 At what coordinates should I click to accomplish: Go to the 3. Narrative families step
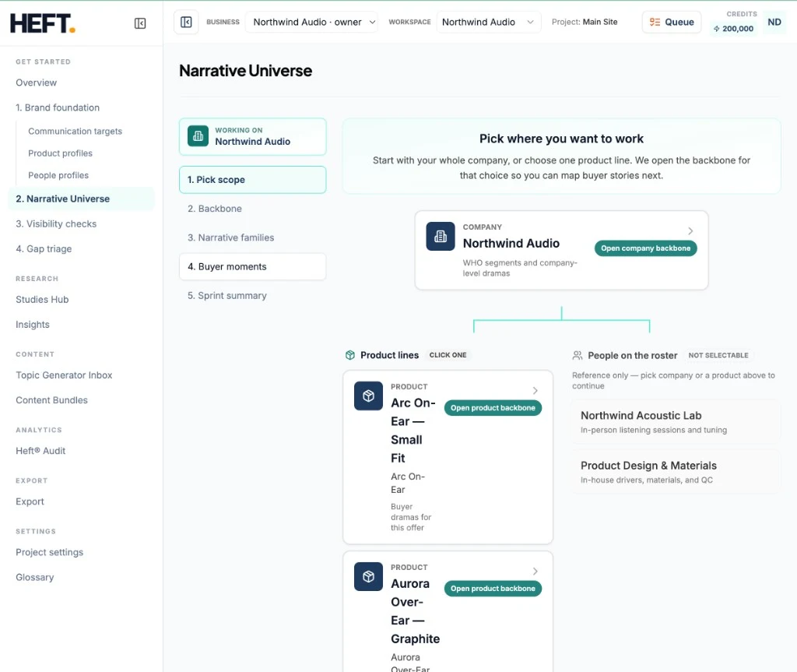click(253, 237)
